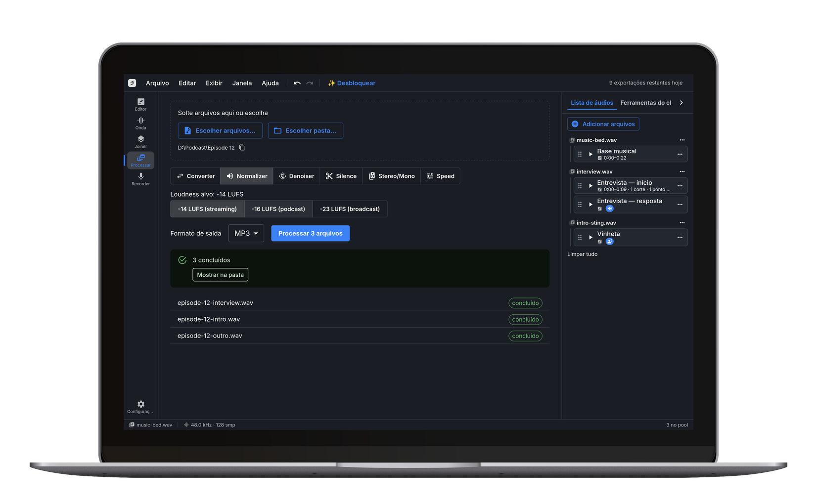Select -16 LUFS (podcast) target
817x504 pixels.
(x=278, y=209)
